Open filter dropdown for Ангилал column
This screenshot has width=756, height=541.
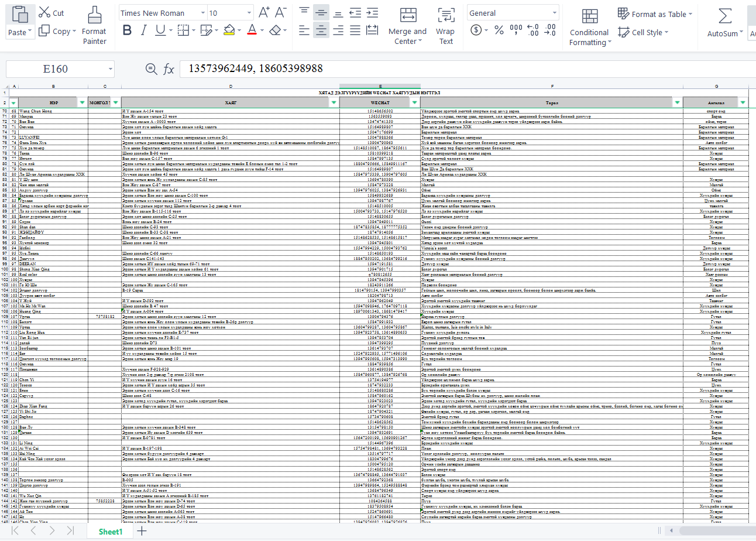[x=743, y=102]
